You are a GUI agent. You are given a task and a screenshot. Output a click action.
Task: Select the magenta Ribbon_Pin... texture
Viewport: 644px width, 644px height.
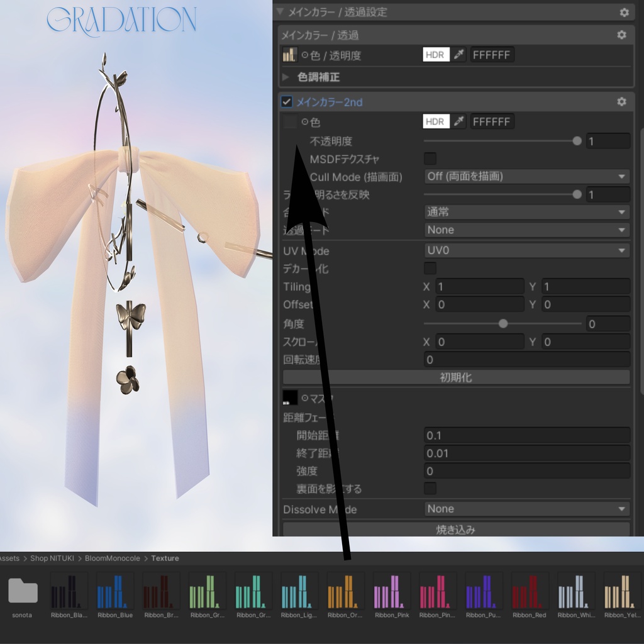point(438,596)
